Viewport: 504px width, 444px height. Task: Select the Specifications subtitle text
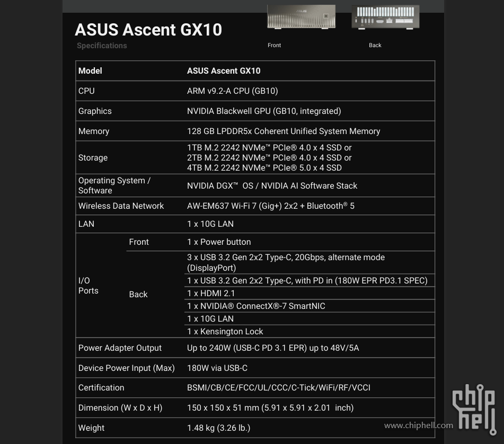point(102,46)
